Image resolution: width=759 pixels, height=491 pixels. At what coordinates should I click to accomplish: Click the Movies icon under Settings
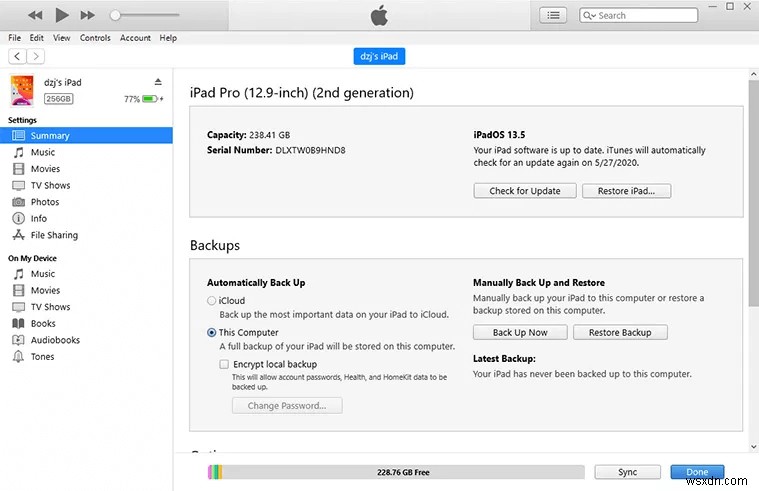point(18,169)
